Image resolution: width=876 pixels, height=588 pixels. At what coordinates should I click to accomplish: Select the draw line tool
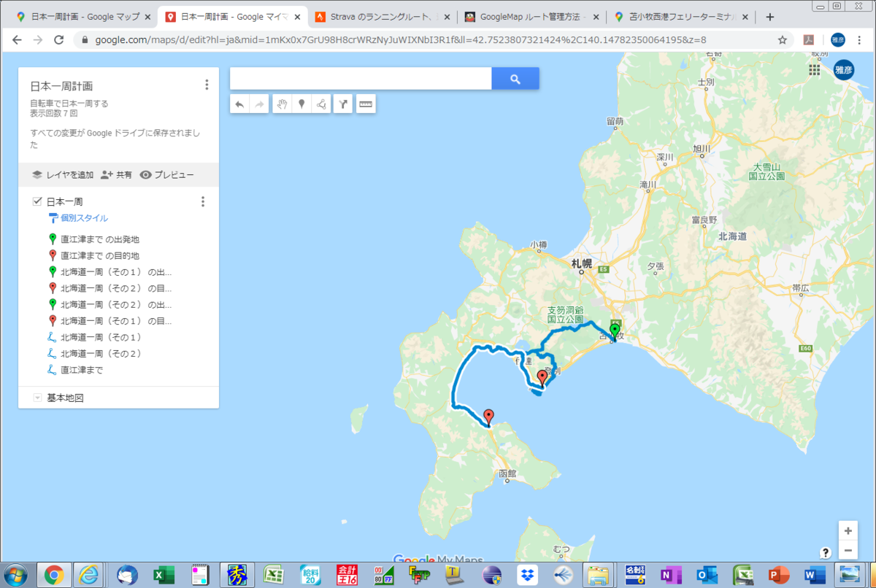(320, 104)
